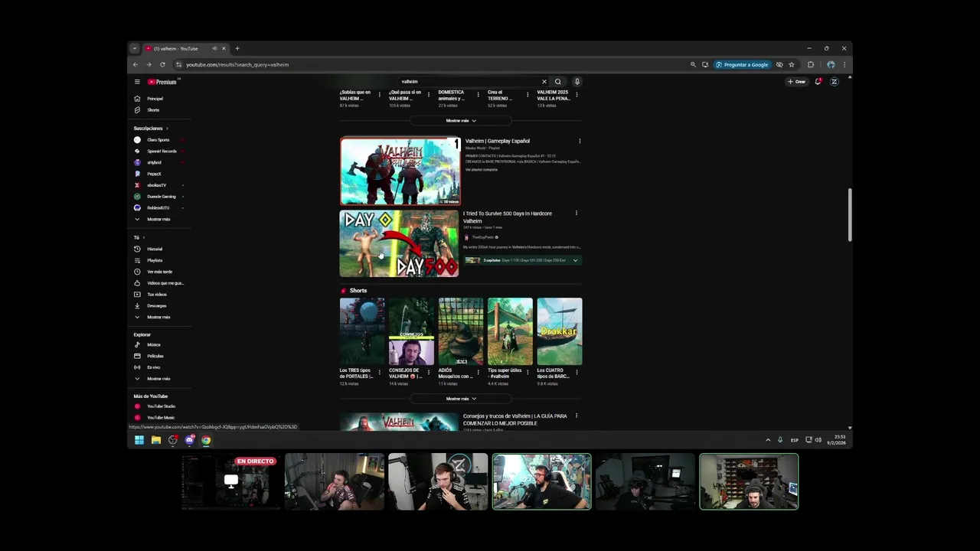
Task: Open YouTube notifications bell
Action: (x=818, y=82)
